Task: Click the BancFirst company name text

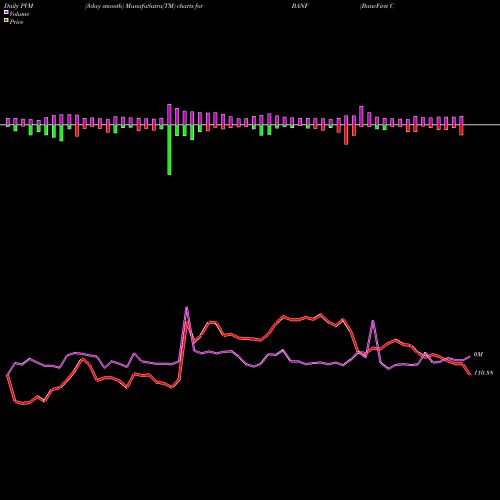Action: (x=377, y=6)
